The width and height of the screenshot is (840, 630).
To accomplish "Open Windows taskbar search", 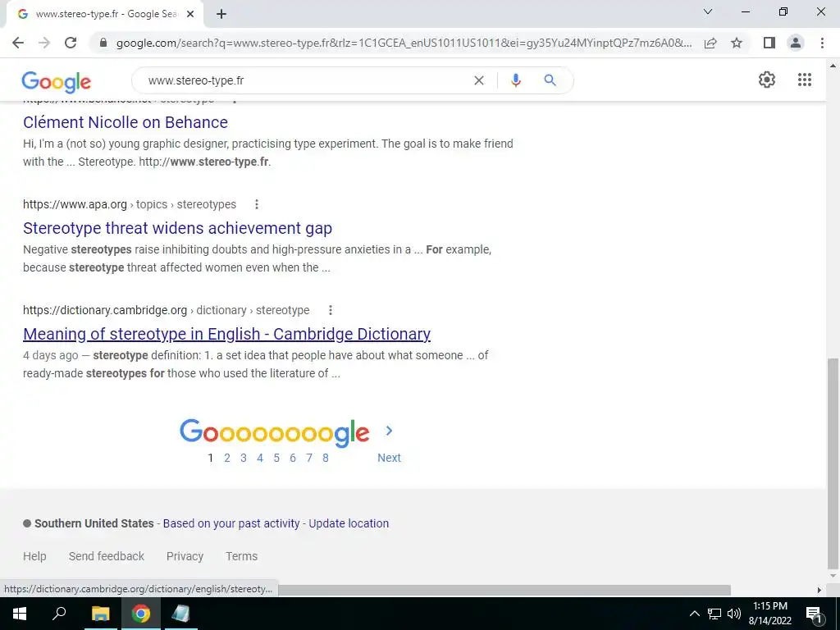I will pyautogui.click(x=59, y=614).
